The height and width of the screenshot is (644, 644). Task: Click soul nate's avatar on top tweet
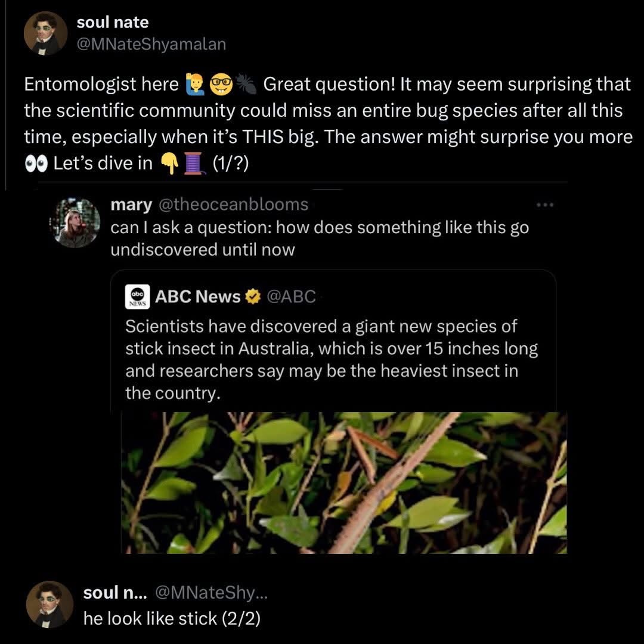(45, 33)
